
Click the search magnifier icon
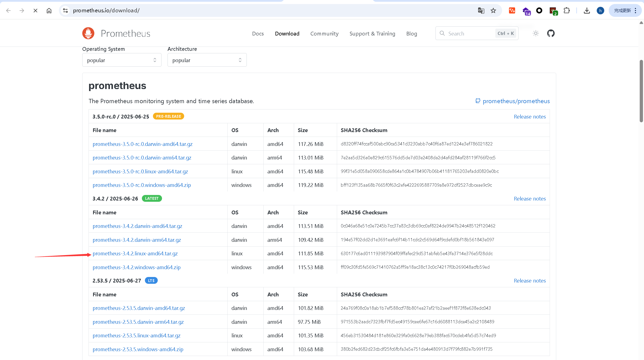point(442,33)
